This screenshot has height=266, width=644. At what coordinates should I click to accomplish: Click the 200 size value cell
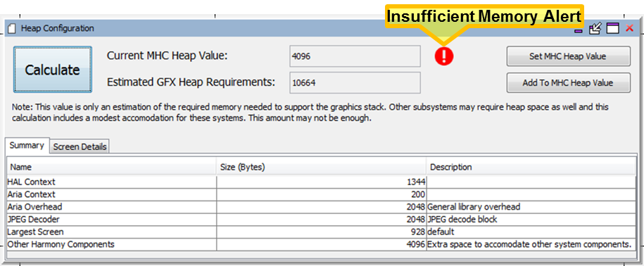point(321,194)
